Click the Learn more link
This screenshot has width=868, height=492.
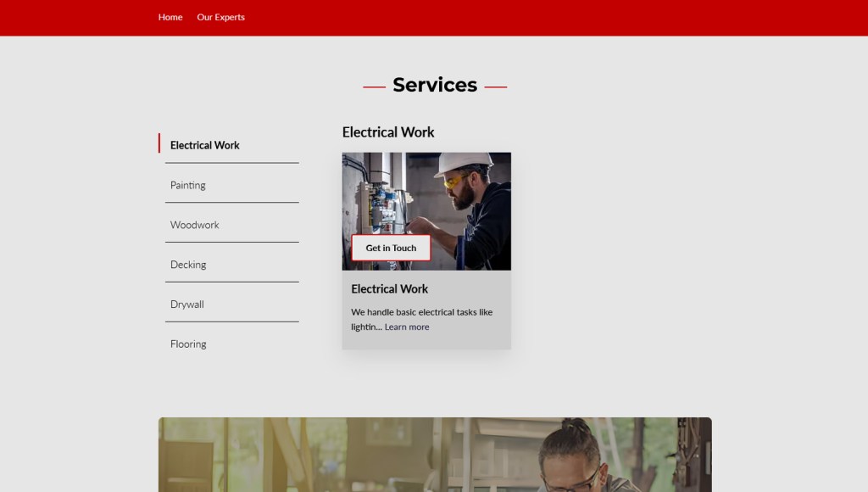coord(407,327)
